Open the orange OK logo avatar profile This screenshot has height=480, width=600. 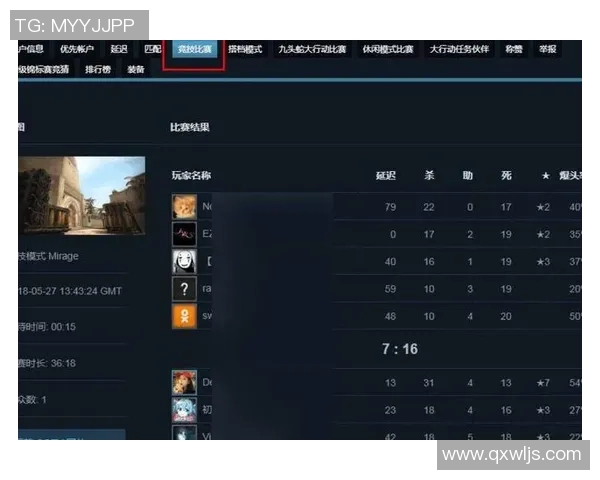[x=184, y=317]
